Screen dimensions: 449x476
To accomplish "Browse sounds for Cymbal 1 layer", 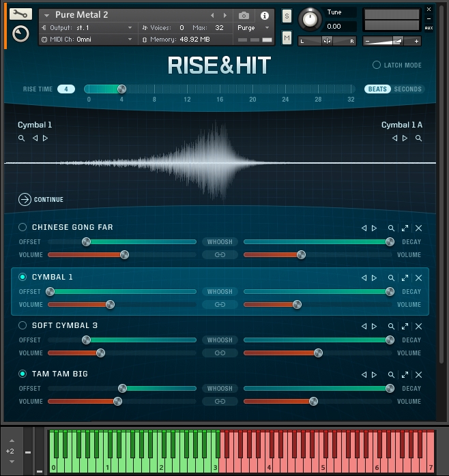I will point(391,278).
